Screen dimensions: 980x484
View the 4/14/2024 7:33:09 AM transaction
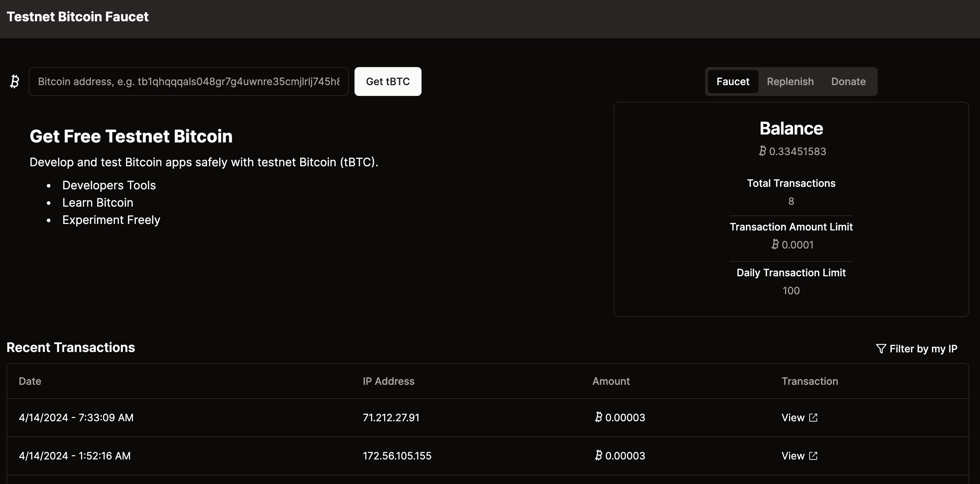point(793,418)
